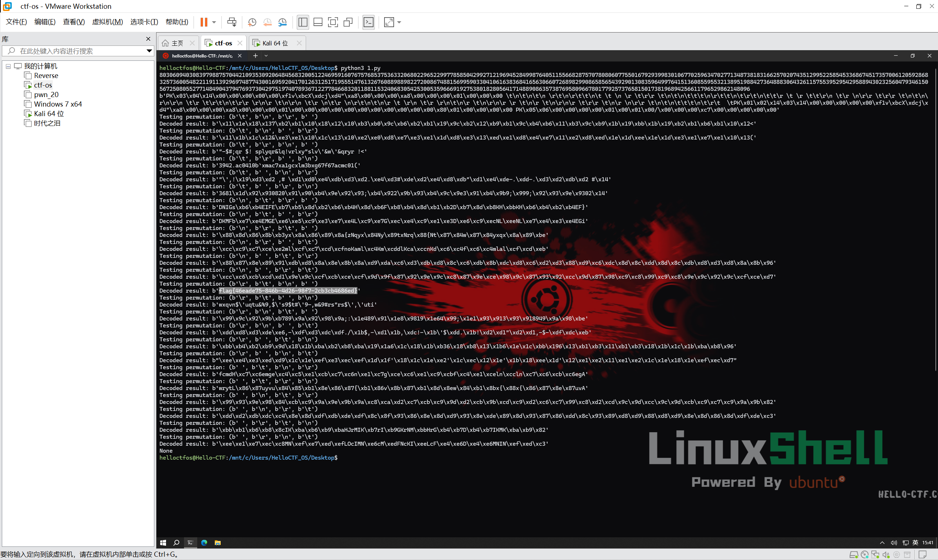Open the 文件(F) menu
The width and height of the screenshot is (938, 560).
tap(16, 22)
